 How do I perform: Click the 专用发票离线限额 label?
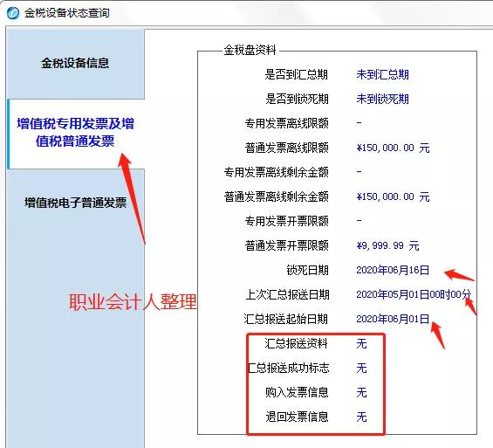(x=287, y=123)
